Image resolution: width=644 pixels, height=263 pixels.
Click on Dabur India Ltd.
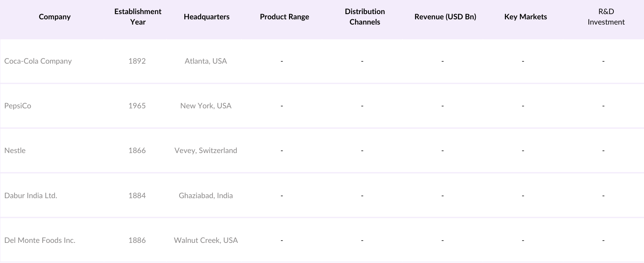click(x=31, y=196)
